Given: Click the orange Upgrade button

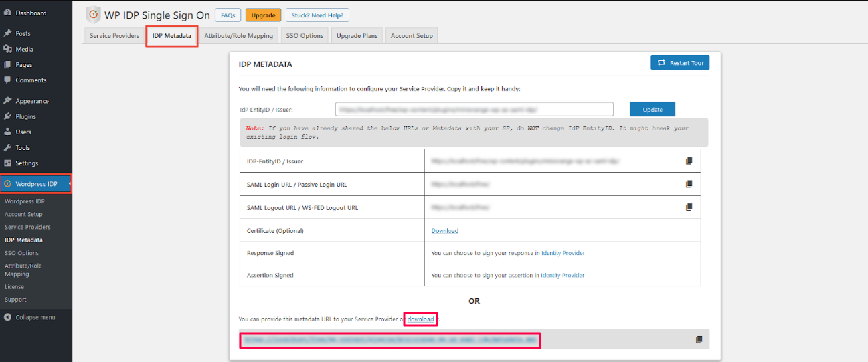Looking at the screenshot, I should [x=263, y=15].
